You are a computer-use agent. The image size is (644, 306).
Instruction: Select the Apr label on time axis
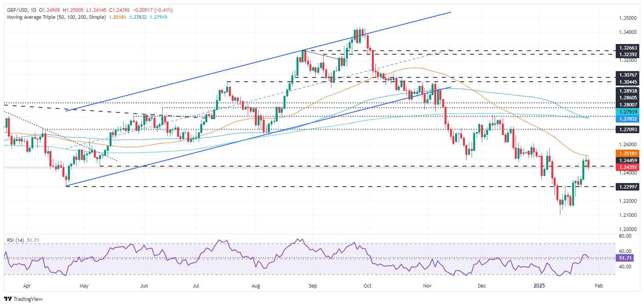click(x=27, y=286)
